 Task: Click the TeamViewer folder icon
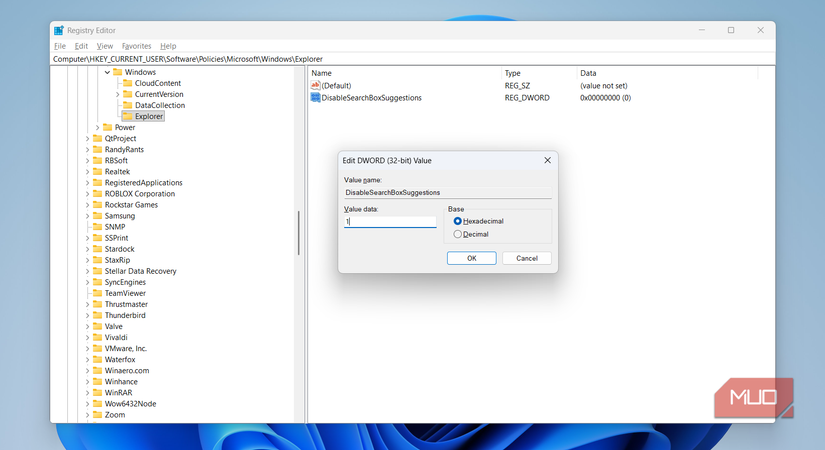97,293
